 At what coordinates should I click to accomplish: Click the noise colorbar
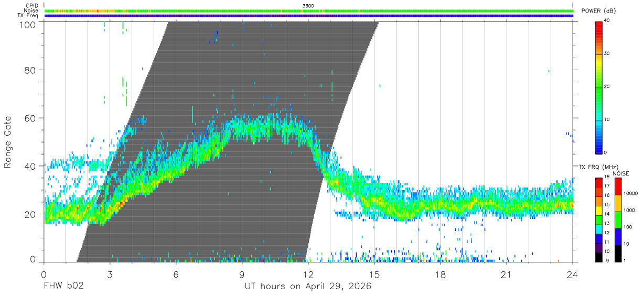click(x=617, y=219)
